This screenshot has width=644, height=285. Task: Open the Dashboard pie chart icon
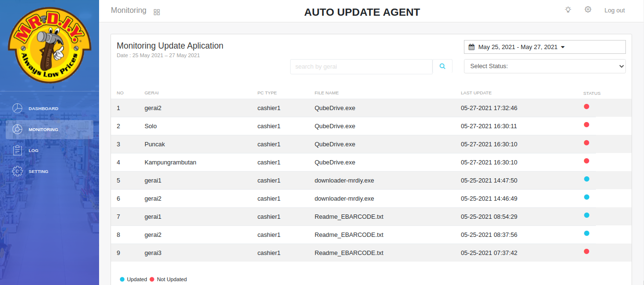18,109
